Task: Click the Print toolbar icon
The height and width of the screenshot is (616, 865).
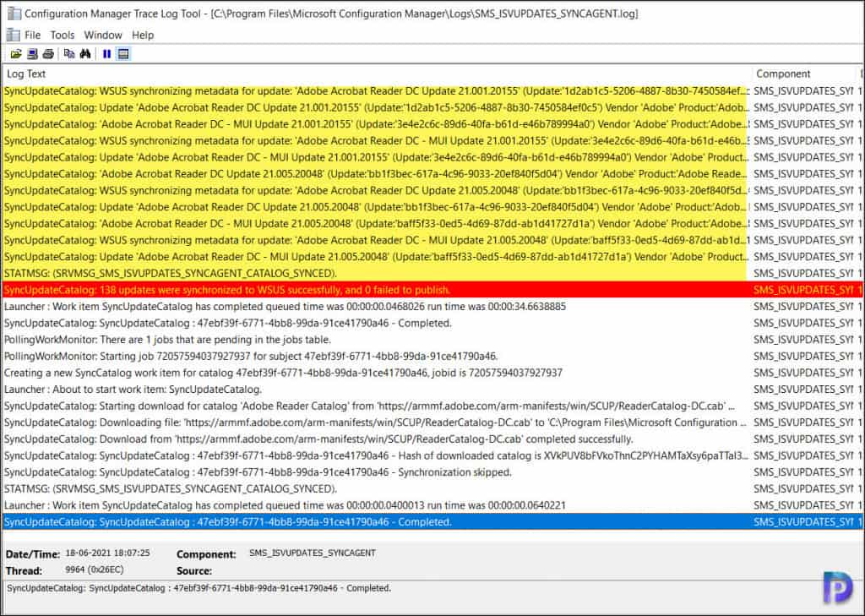Action: 48,53
